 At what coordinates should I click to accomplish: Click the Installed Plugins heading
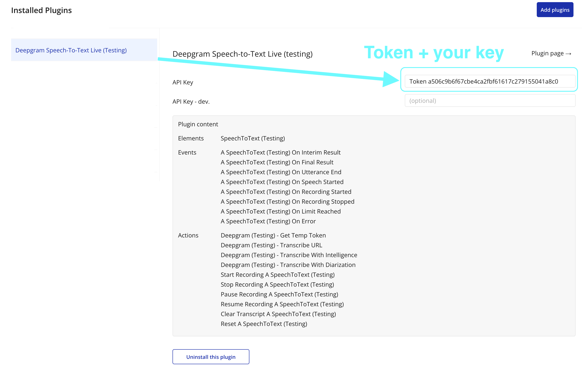pyautogui.click(x=41, y=10)
